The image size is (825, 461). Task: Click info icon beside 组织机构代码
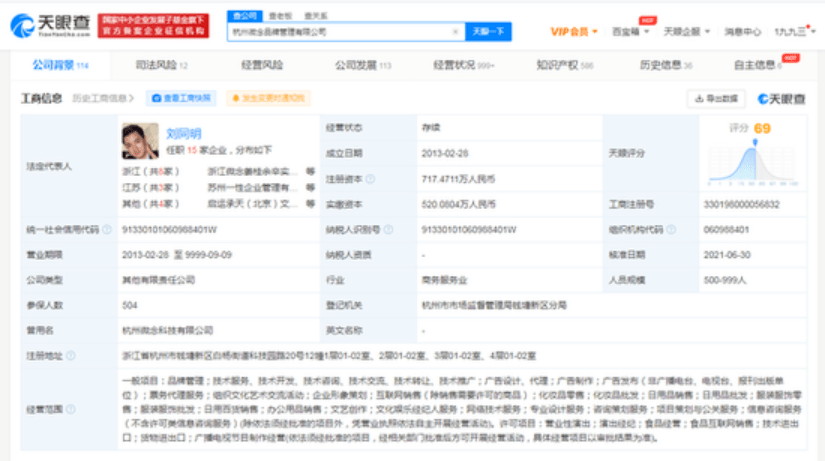click(671, 229)
